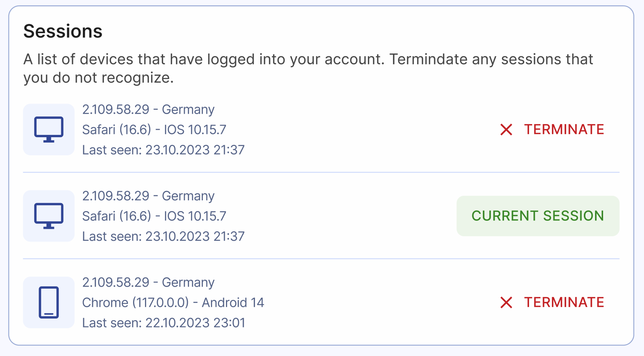Click the desktop icon of the terminable Safari session
Image resolution: width=644 pixels, height=356 pixels.
(x=49, y=129)
